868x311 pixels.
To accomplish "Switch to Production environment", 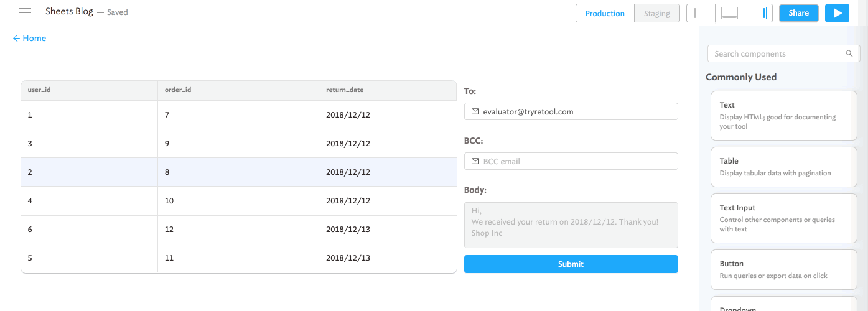I will point(605,14).
